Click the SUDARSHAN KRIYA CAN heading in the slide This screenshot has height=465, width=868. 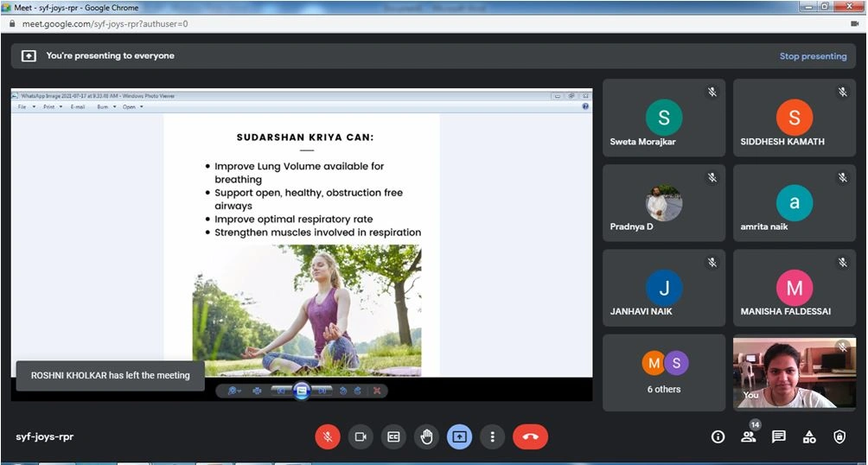tap(305, 137)
